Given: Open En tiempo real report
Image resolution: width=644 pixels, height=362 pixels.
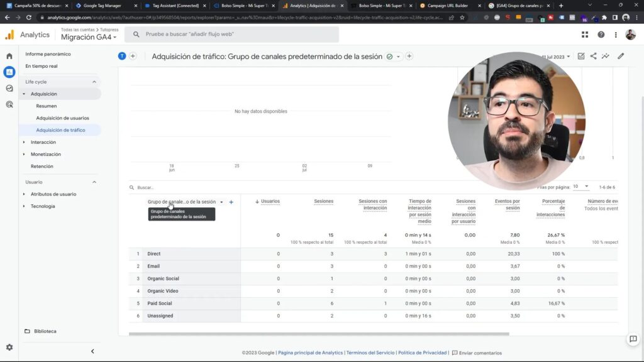Looking at the screenshot, I should coord(42,66).
